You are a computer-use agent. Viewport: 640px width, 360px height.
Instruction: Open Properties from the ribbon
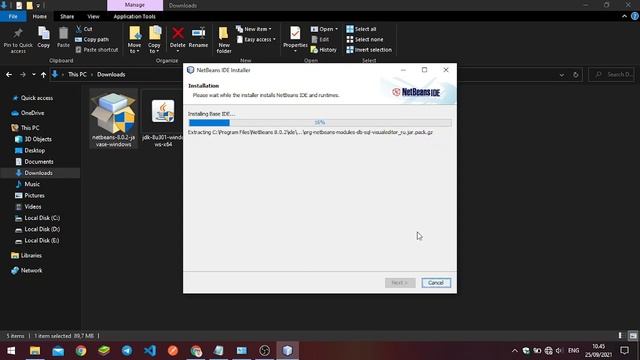[x=295, y=39]
